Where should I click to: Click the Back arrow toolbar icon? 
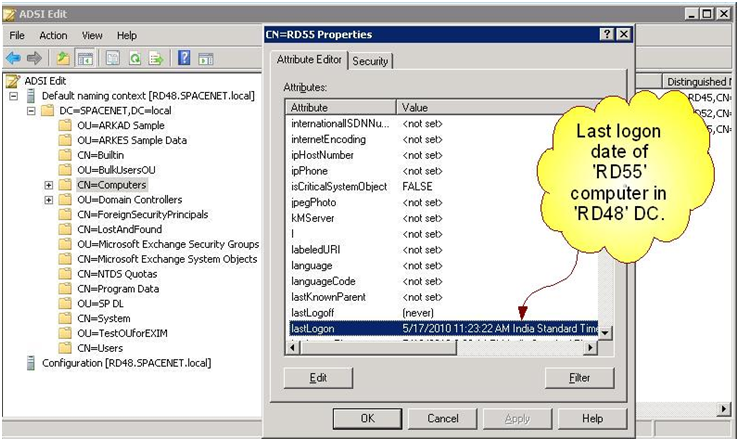tap(14, 58)
